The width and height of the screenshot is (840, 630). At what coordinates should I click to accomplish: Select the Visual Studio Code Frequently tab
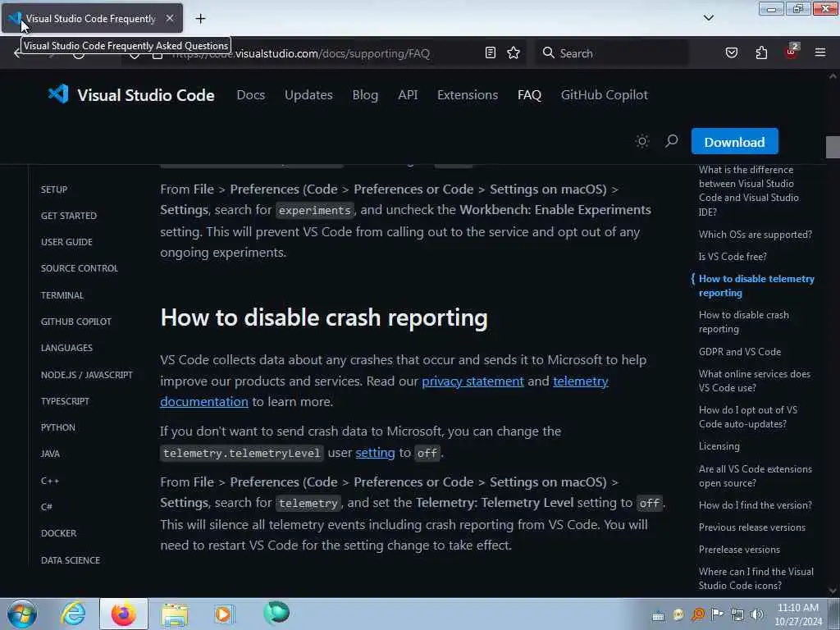click(x=92, y=18)
